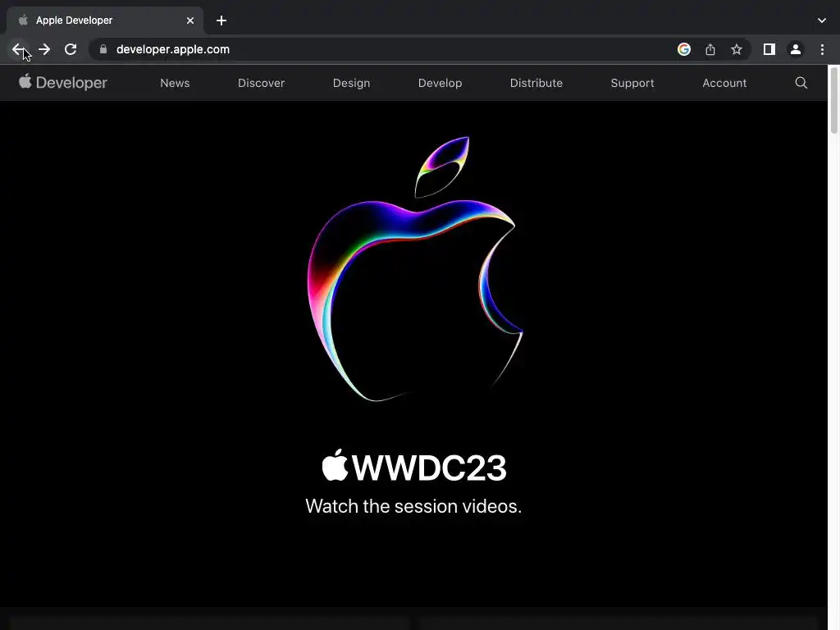Open a new browser tab
This screenshot has height=630, width=840.
[x=221, y=21]
